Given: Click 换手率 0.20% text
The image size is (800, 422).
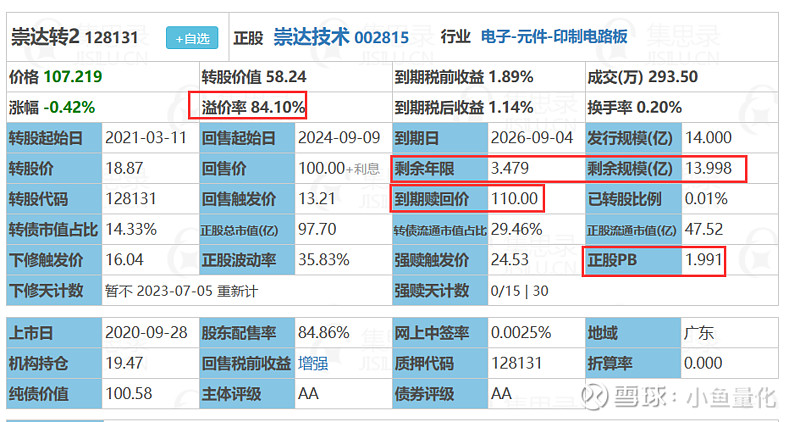Looking at the screenshot, I should [634, 107].
